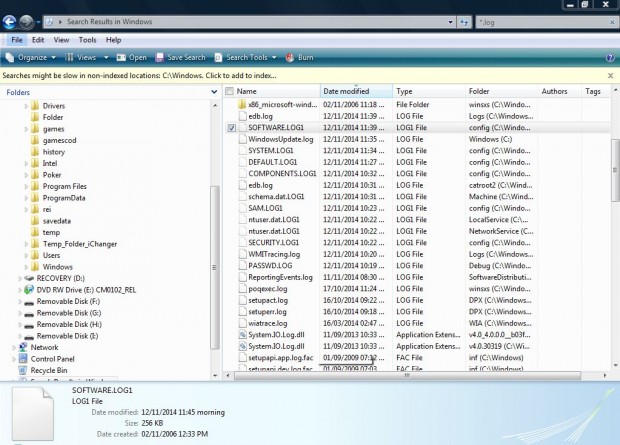Select the savedata folder icon

pyautogui.click(x=35, y=221)
